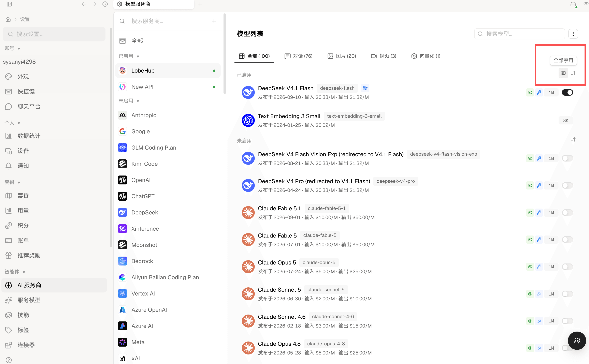Screen dimensions: 589x364
Task: Enable the Claude Sonnet 5 model
Action: pyautogui.click(x=567, y=294)
